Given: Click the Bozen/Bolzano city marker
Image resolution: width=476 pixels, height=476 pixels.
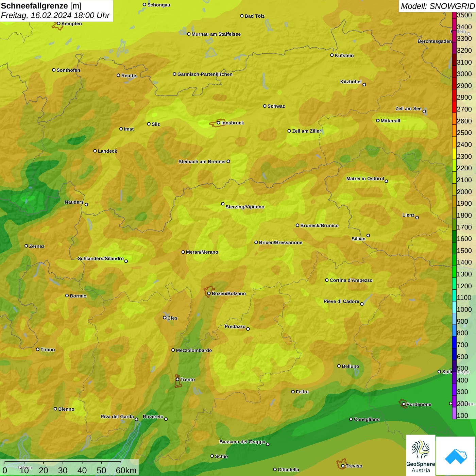Looking at the screenshot, I should point(209,293).
